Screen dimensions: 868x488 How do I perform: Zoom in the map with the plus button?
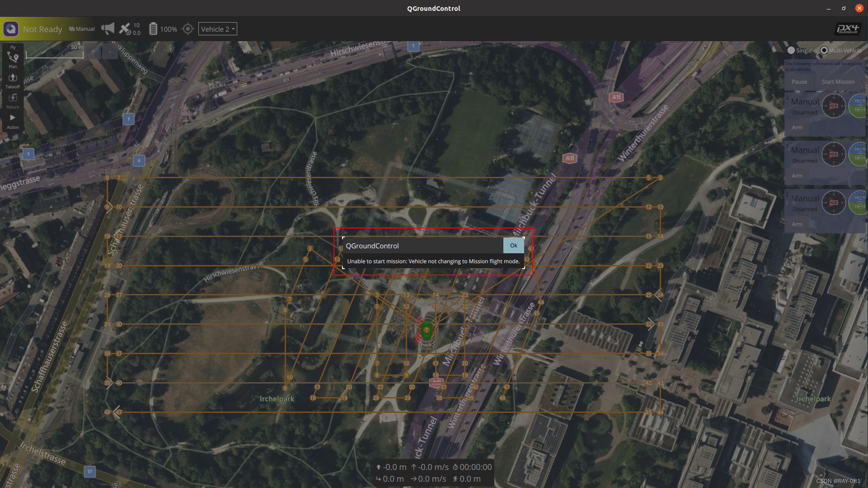click(94, 52)
